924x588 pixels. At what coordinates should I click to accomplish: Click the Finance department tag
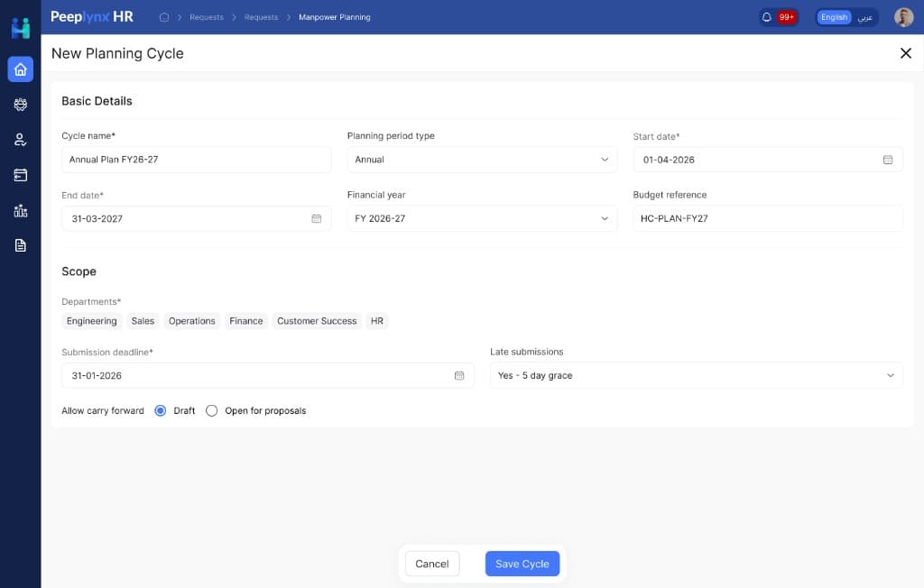pos(246,321)
